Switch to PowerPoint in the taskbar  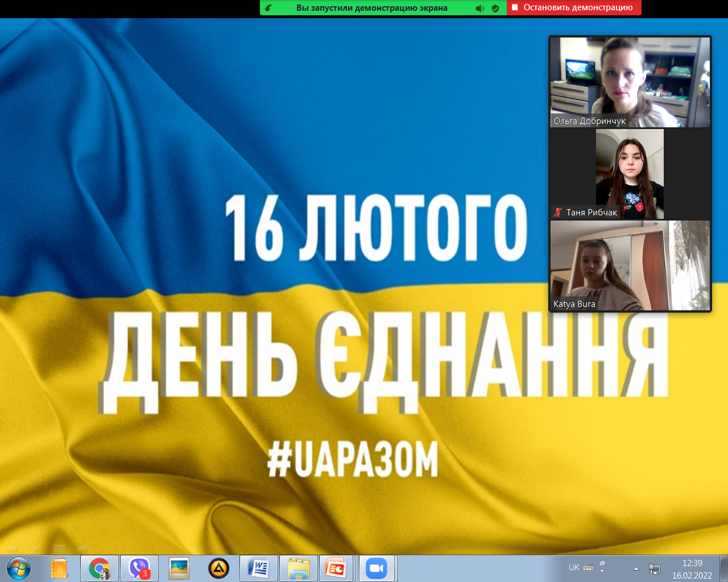coord(336,568)
